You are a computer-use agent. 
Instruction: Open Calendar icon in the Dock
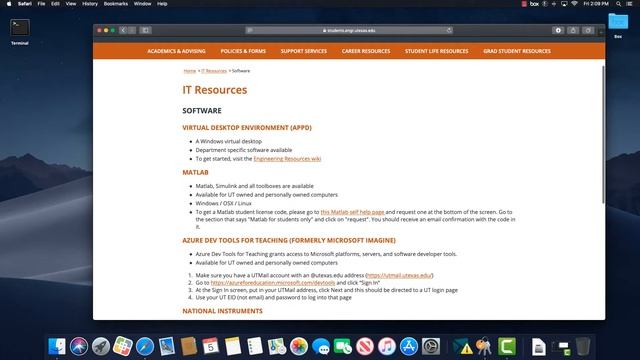[211, 347]
